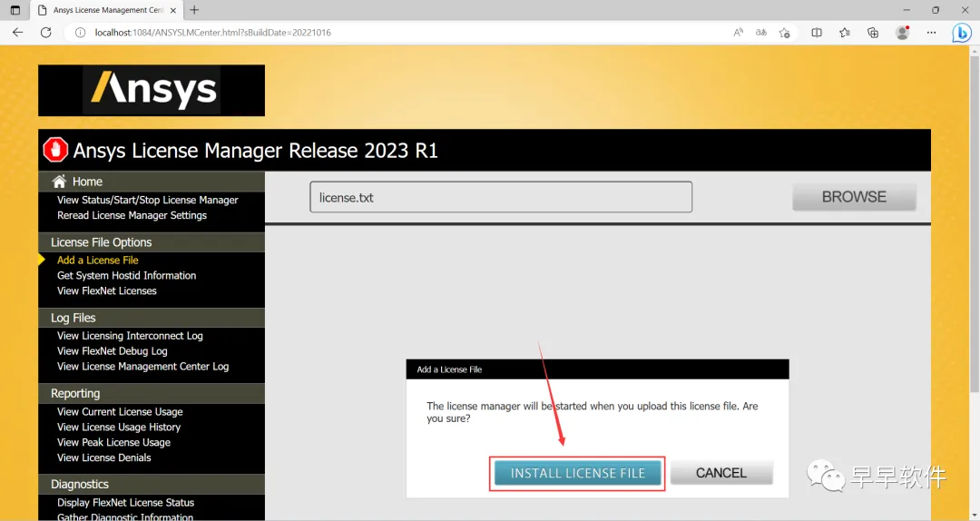The width and height of the screenshot is (980, 521).
Task: Open a new tab with plus
Action: 194,10
